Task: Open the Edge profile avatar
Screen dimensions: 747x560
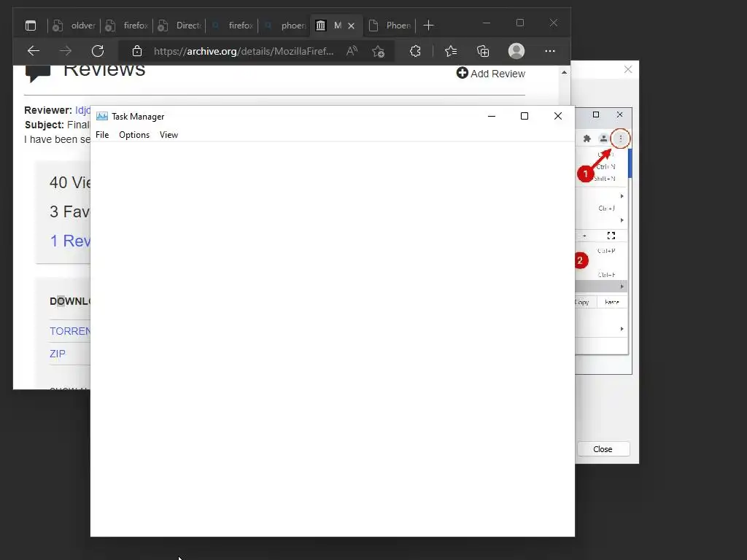Action: tap(516, 51)
